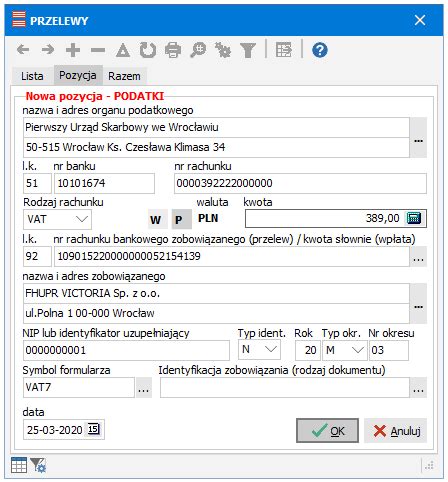Apply filter with the funnel icon
The height and width of the screenshot is (482, 448).
[248, 50]
